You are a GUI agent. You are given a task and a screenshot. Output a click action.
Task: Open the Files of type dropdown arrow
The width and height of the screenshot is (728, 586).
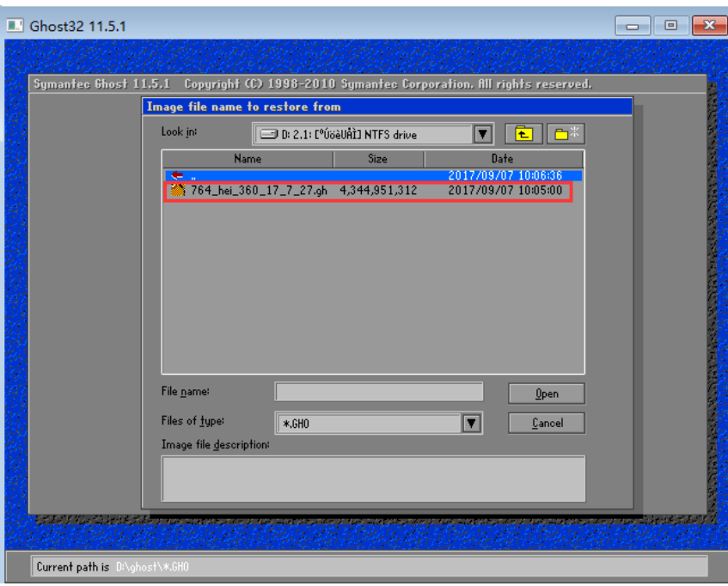pos(471,423)
